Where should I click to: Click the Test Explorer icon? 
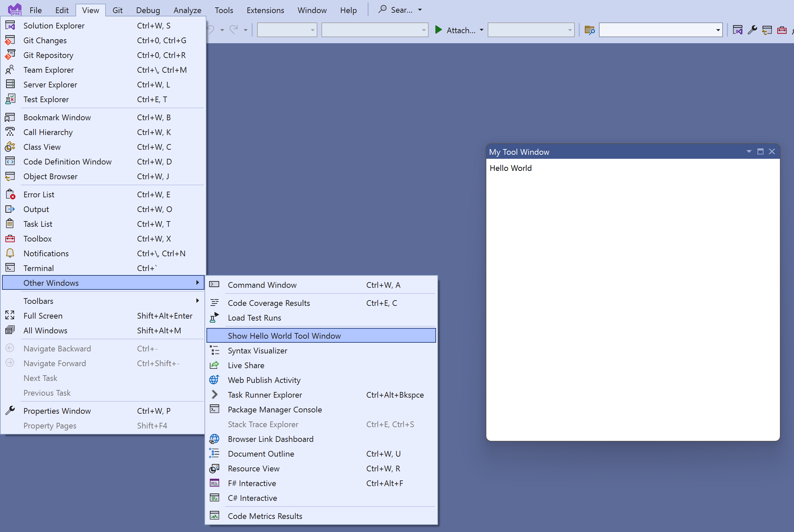[11, 99]
